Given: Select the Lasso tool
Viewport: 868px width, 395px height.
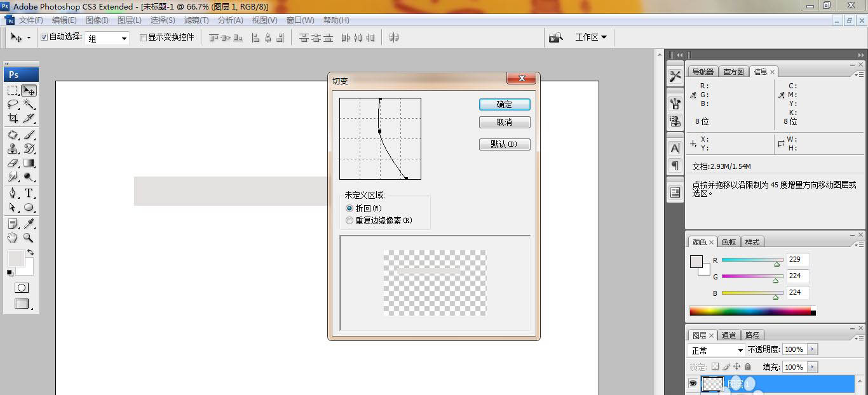Looking at the screenshot, I should pyautogui.click(x=13, y=104).
